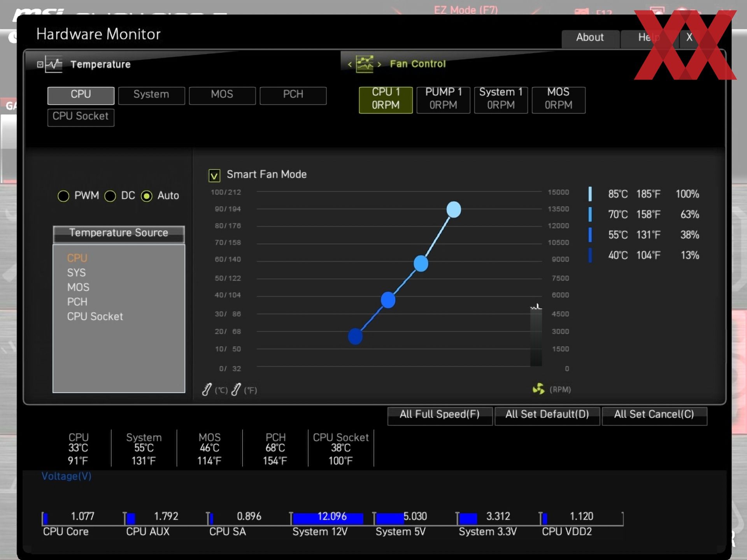
Task: Select the PUMP 1 fan tab
Action: coord(443,100)
